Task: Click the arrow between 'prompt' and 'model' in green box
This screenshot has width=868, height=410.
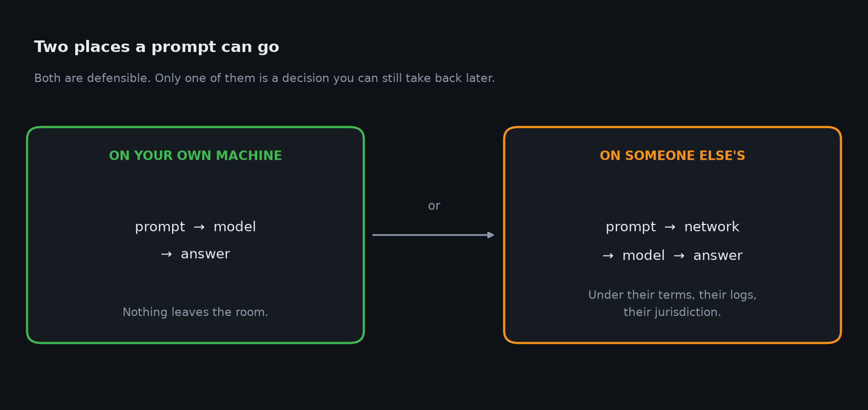Action: (199, 227)
